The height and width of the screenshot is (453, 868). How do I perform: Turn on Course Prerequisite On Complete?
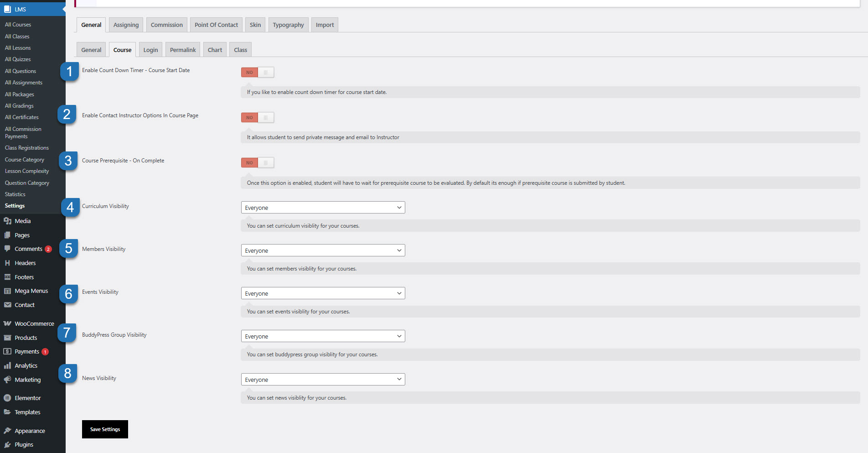point(258,162)
